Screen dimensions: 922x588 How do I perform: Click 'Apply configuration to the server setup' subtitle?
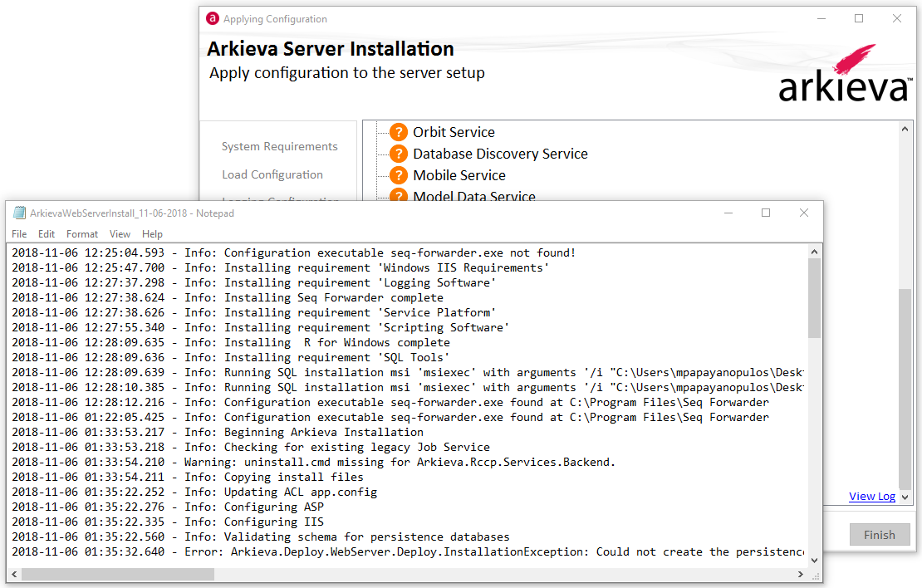(347, 73)
